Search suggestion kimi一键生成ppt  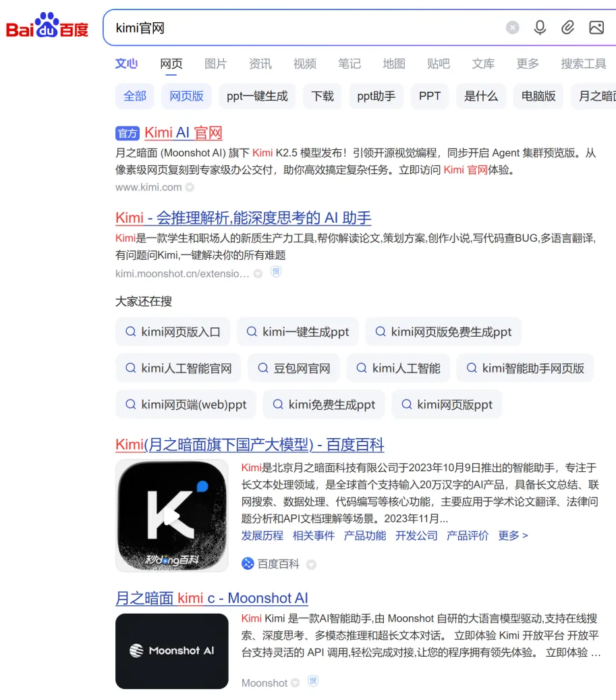298,331
